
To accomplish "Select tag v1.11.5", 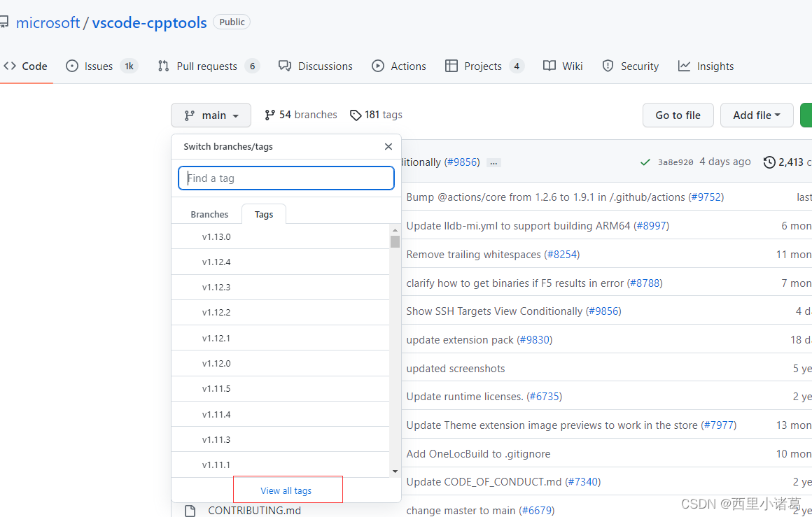I will (x=280, y=389).
